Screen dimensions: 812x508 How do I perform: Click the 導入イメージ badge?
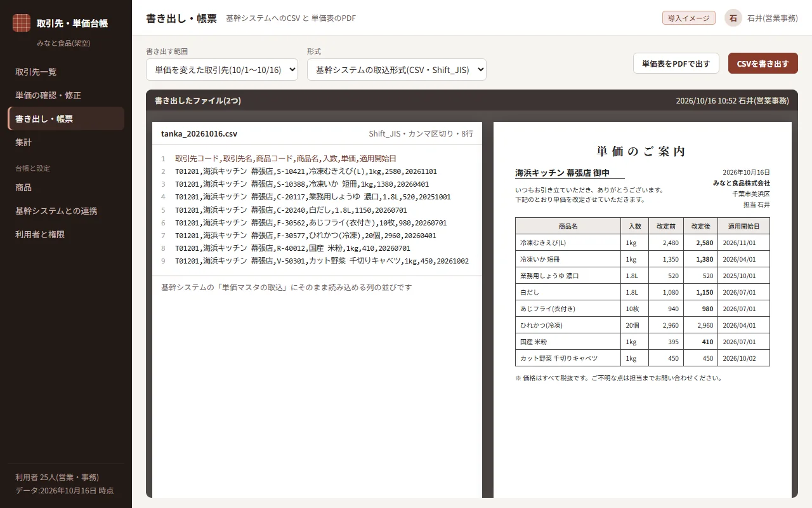(x=689, y=18)
